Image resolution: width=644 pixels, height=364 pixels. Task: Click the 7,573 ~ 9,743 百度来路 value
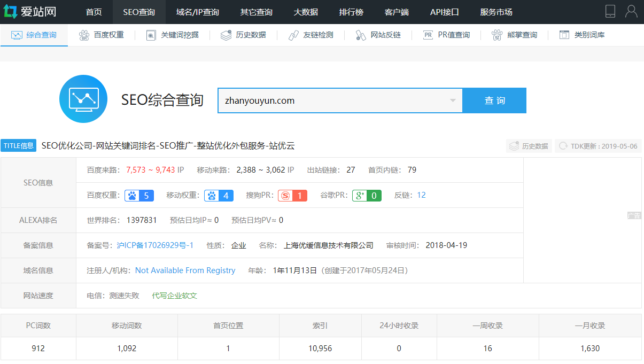[151, 170]
